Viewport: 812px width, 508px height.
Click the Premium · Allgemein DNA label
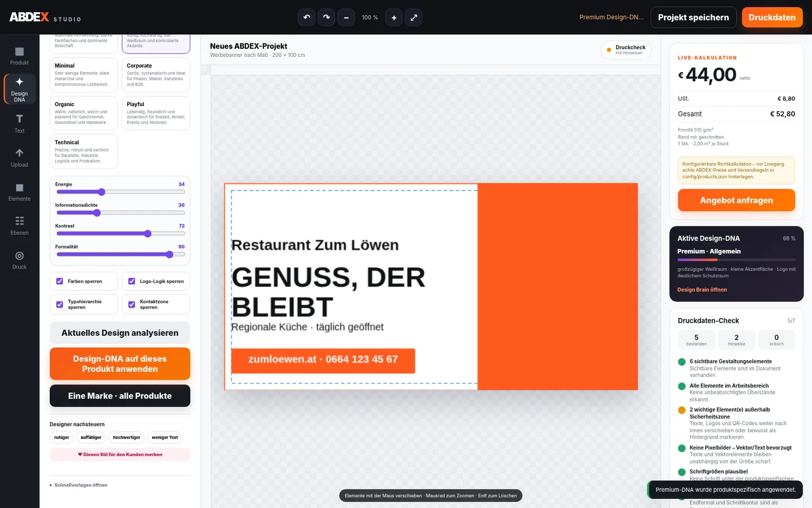[x=709, y=251]
